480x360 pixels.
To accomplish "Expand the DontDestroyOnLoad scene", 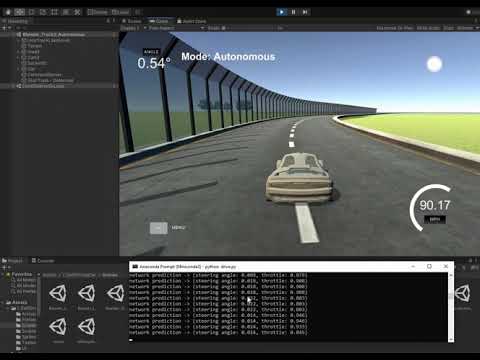I will 13,86.
